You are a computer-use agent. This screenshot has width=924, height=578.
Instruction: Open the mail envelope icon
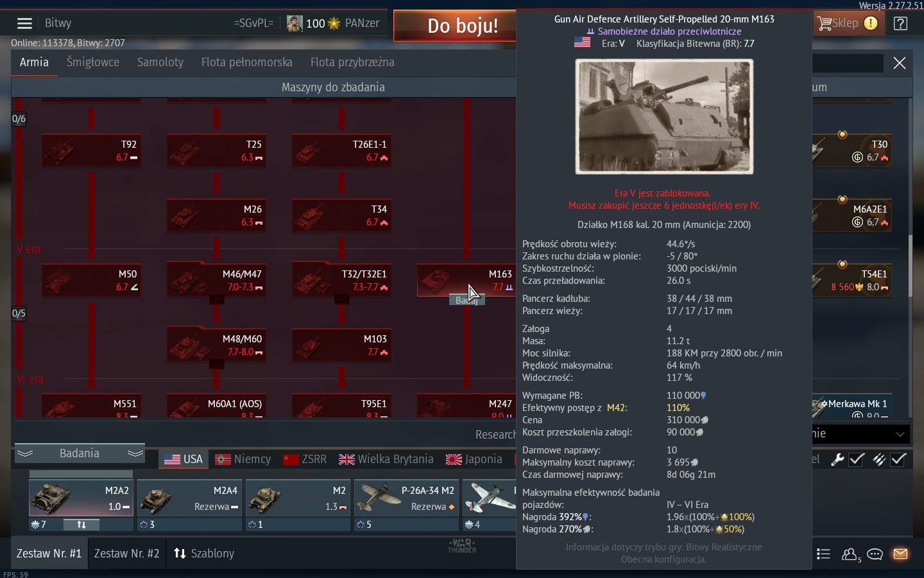point(900,554)
